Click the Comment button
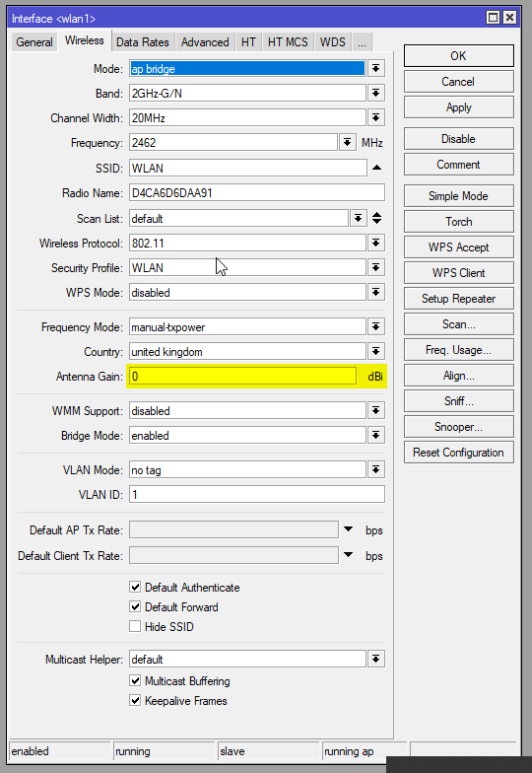The image size is (532, 773). [459, 164]
